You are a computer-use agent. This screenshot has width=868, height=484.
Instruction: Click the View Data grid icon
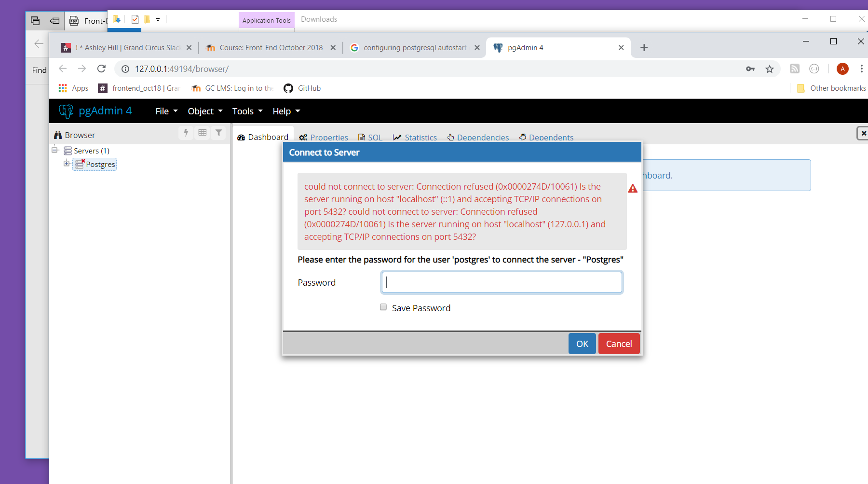point(203,133)
